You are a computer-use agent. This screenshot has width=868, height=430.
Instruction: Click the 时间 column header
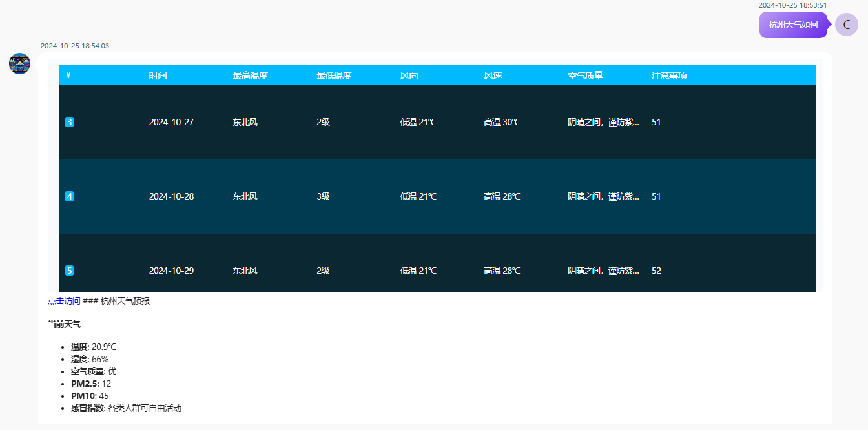click(158, 76)
